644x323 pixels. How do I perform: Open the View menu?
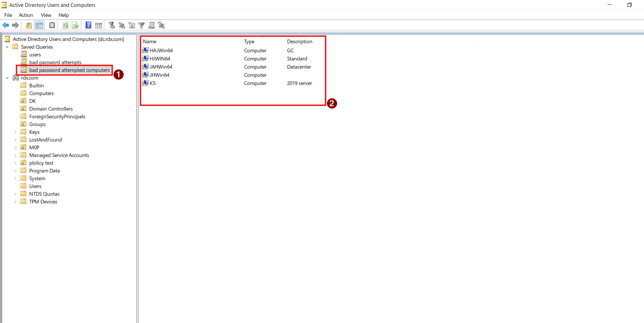coord(46,15)
